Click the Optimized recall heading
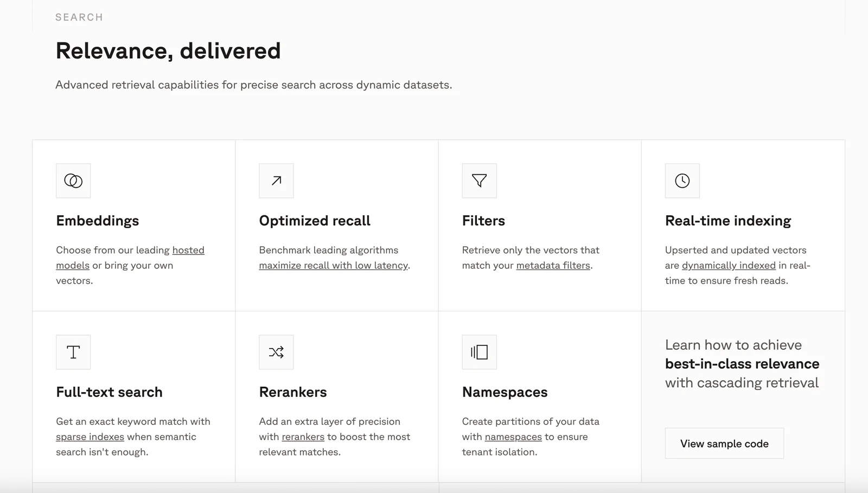 [315, 221]
